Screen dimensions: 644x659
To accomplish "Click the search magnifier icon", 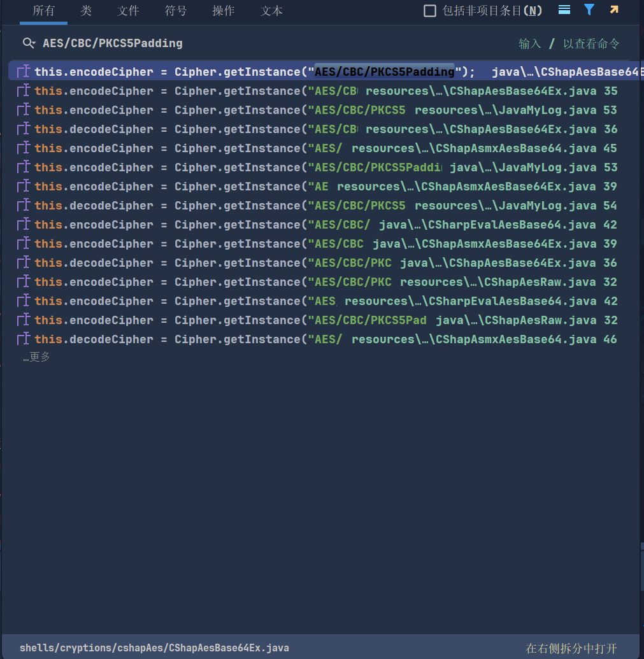I will [29, 43].
